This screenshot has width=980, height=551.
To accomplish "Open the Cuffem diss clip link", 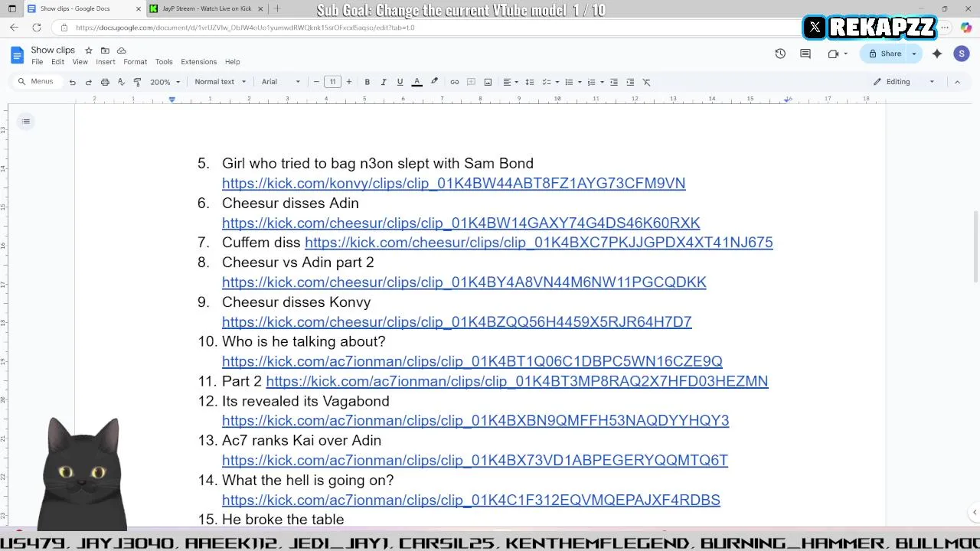I will (x=539, y=242).
